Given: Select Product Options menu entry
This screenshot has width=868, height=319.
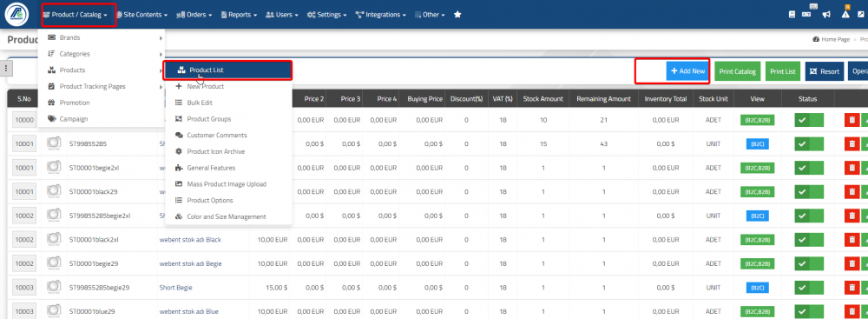Looking at the screenshot, I should pos(228,200).
